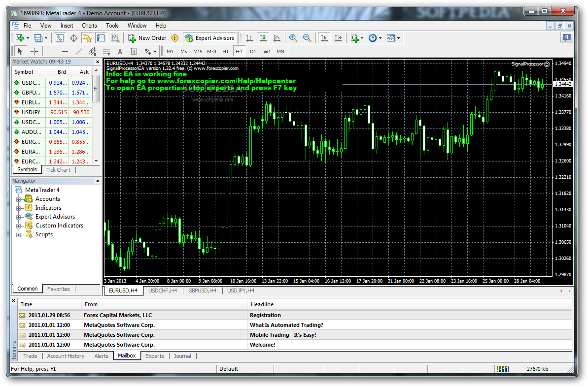The image size is (588, 387).
Task: Toggle the Market Watch window button
Action: click(x=60, y=38)
